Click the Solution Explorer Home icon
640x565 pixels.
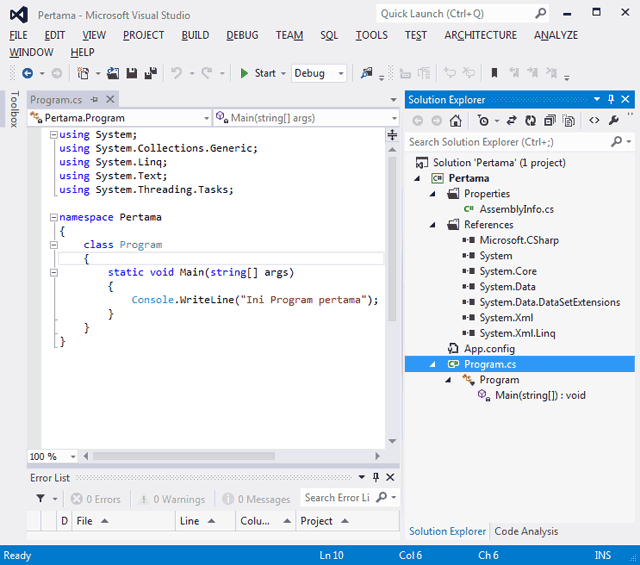click(x=456, y=120)
